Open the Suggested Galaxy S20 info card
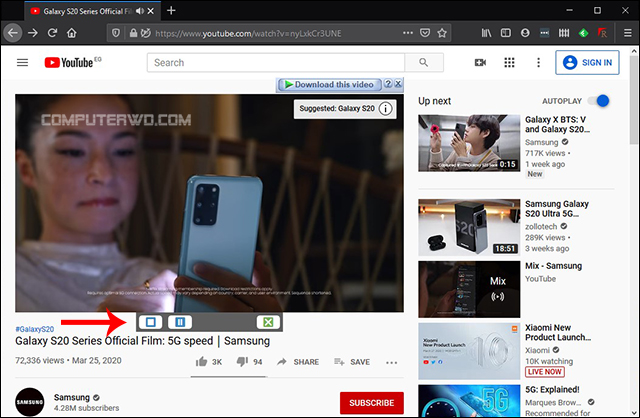640x418 pixels. (x=345, y=109)
